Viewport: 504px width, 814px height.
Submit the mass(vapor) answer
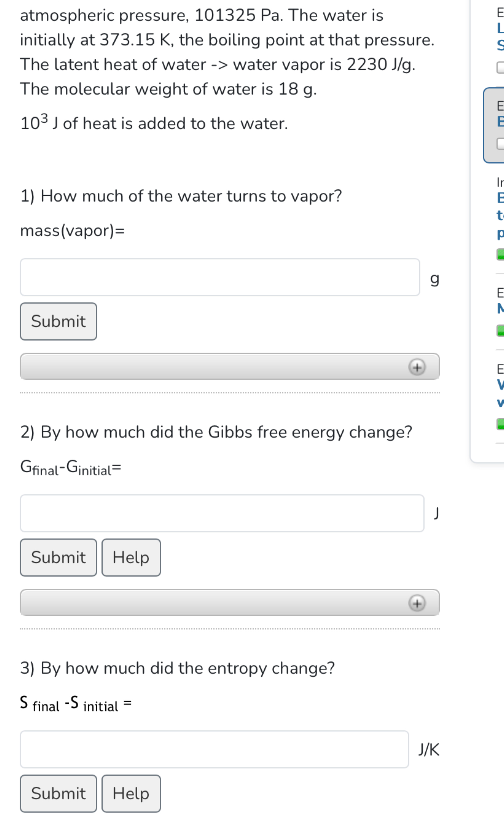(58, 321)
